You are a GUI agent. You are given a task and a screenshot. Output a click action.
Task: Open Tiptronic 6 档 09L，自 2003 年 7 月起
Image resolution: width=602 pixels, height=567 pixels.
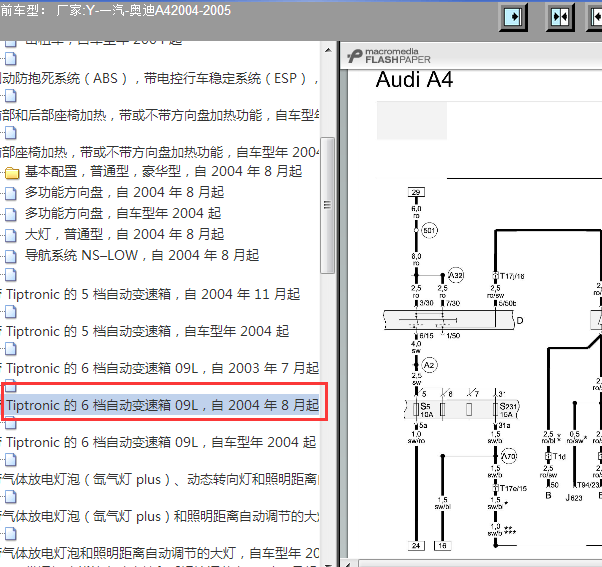click(160, 368)
